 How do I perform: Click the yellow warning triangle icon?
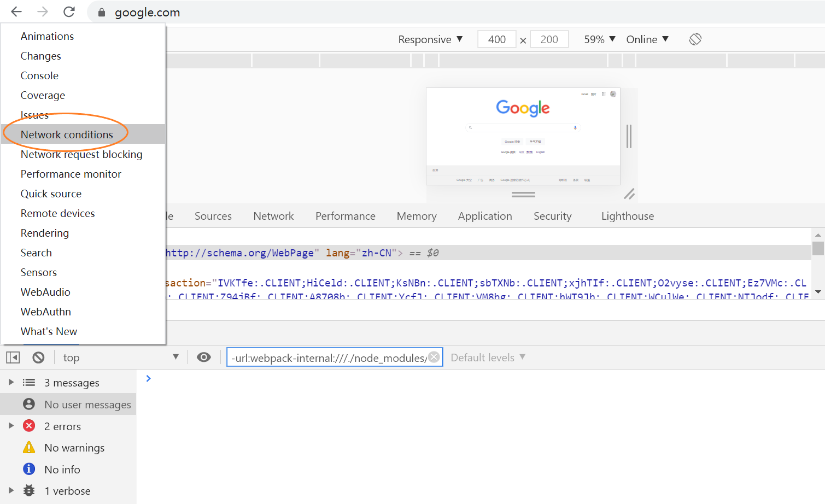coord(29,447)
